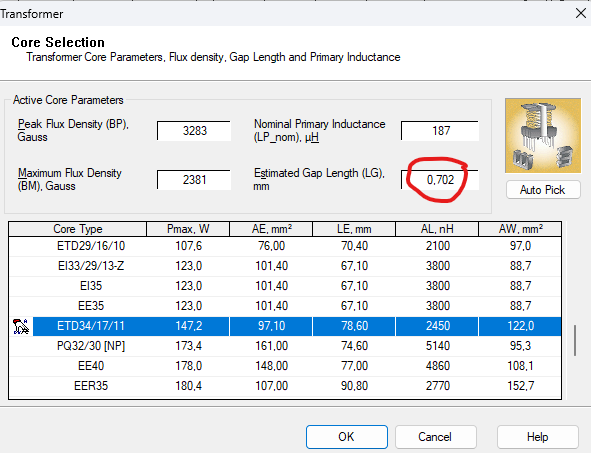Screen dimensions: 591x453
Task: Click LE value 90,80 in EER35 row
Action: (x=354, y=386)
